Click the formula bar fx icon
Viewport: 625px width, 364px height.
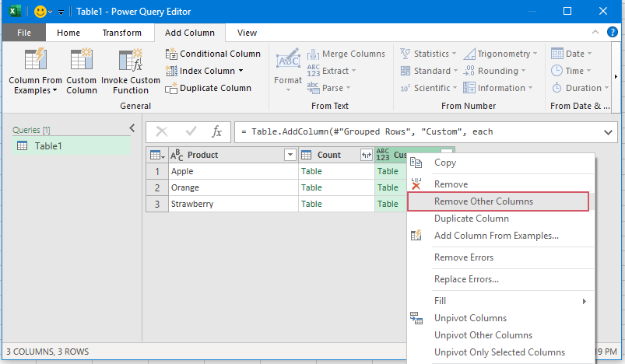pyautogui.click(x=217, y=131)
